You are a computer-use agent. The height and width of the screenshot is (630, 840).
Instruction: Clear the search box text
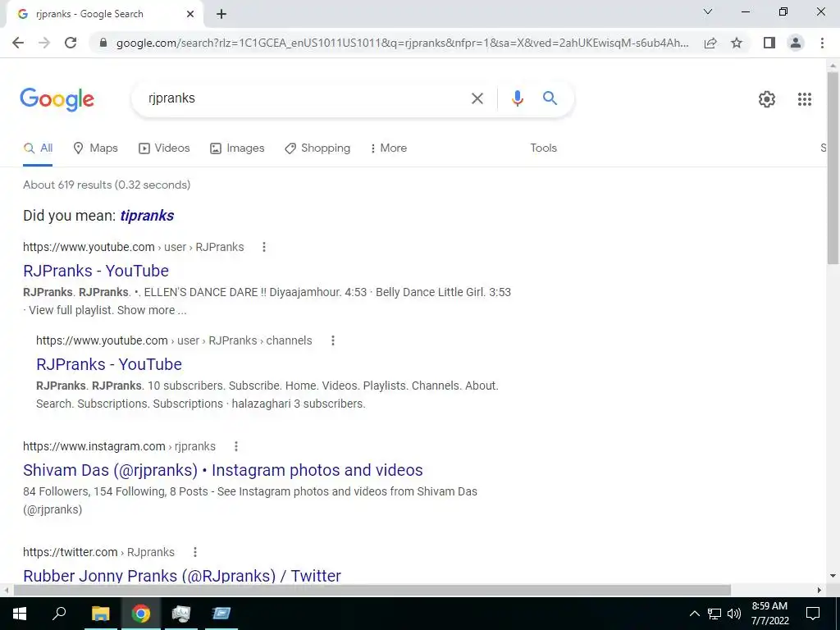pyautogui.click(x=477, y=98)
